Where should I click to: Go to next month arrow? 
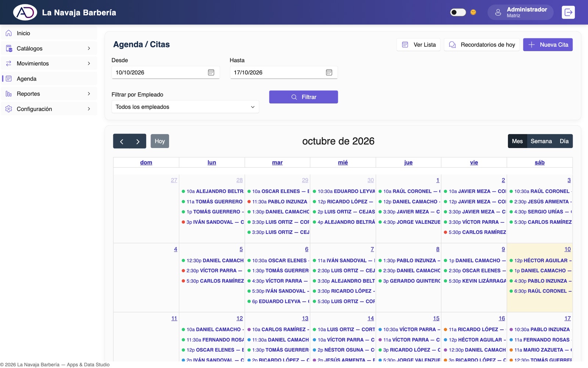(138, 141)
